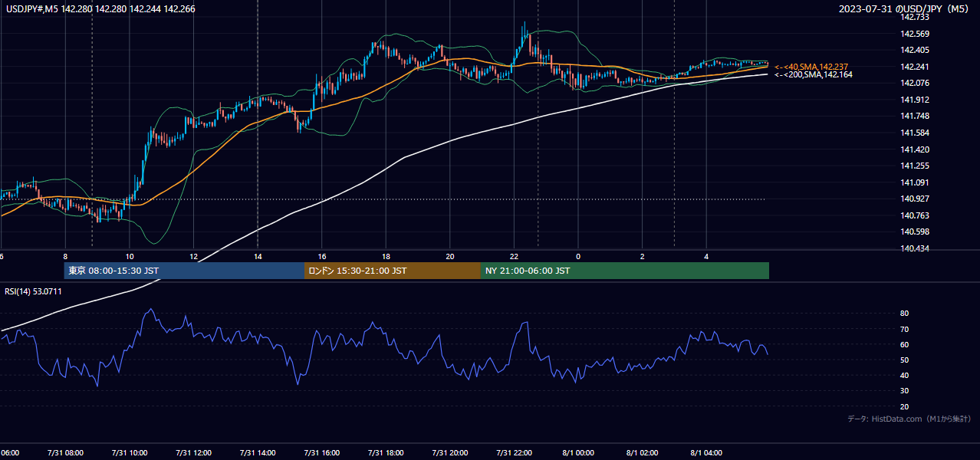Click the '7/31 08:00' bottom time label

(x=64, y=453)
